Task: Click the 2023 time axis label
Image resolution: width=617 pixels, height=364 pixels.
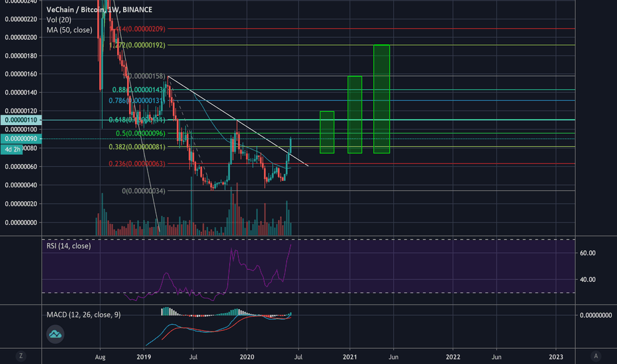Action: tap(556, 357)
